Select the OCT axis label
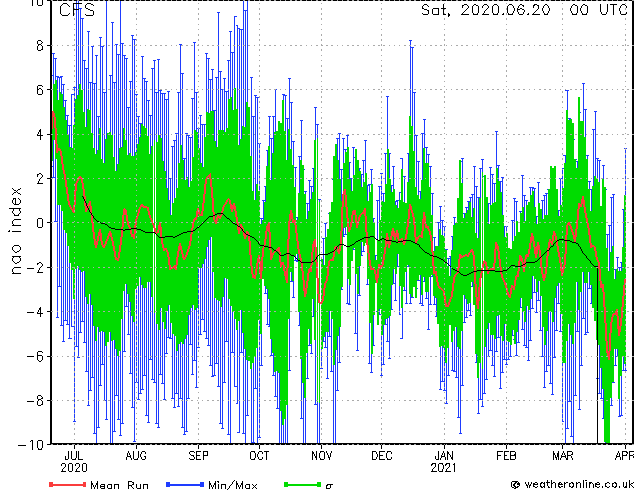Viewport: 634px width, 490px height. pos(259,456)
